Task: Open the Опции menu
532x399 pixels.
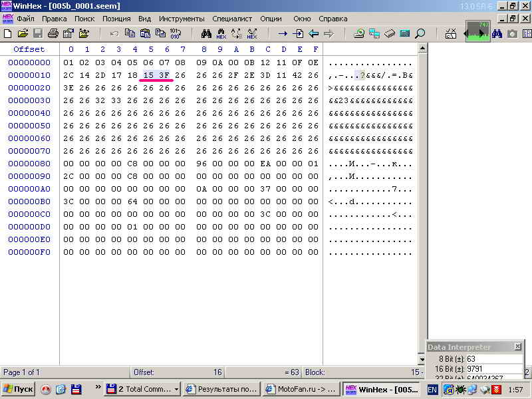Action: point(271,19)
